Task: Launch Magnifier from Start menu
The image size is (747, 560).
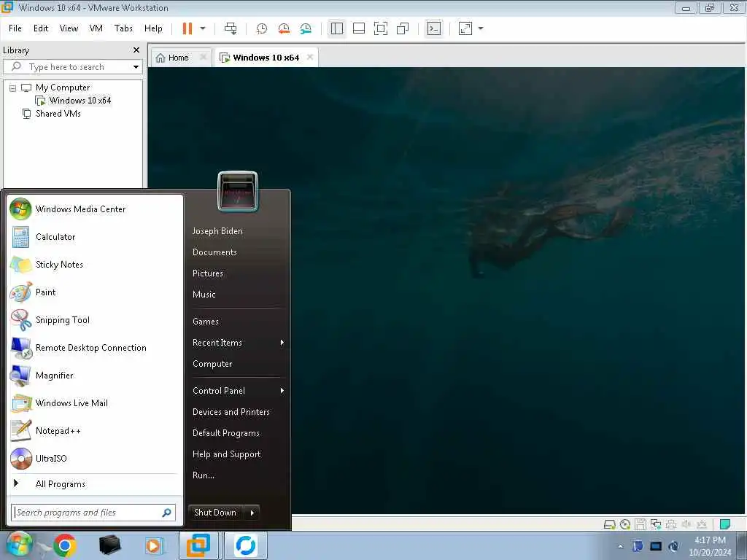Action: pos(94,376)
